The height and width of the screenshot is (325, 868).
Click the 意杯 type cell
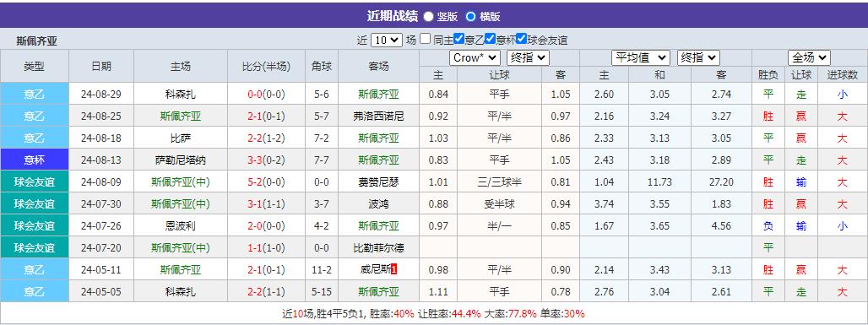(x=35, y=160)
